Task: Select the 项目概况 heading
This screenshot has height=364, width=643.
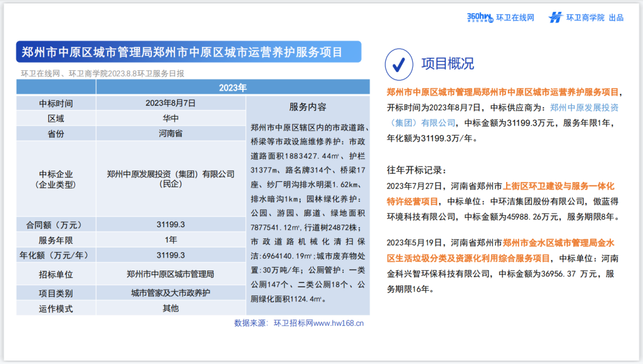Action: pyautogui.click(x=447, y=64)
